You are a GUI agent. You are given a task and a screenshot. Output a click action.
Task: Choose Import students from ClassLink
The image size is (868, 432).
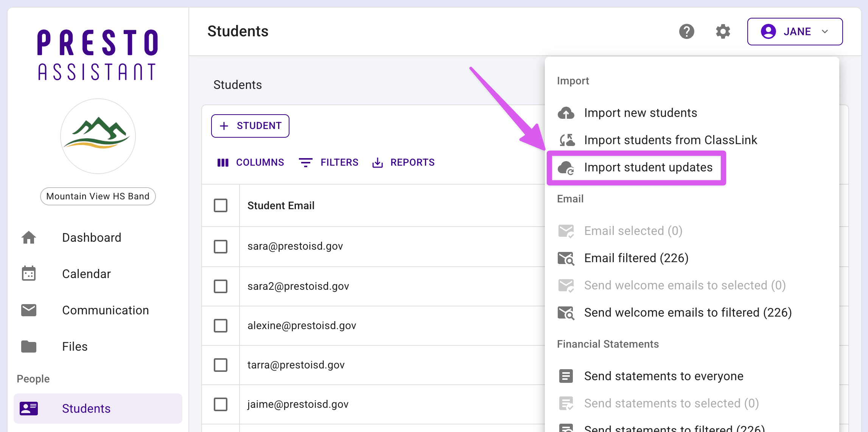(670, 140)
